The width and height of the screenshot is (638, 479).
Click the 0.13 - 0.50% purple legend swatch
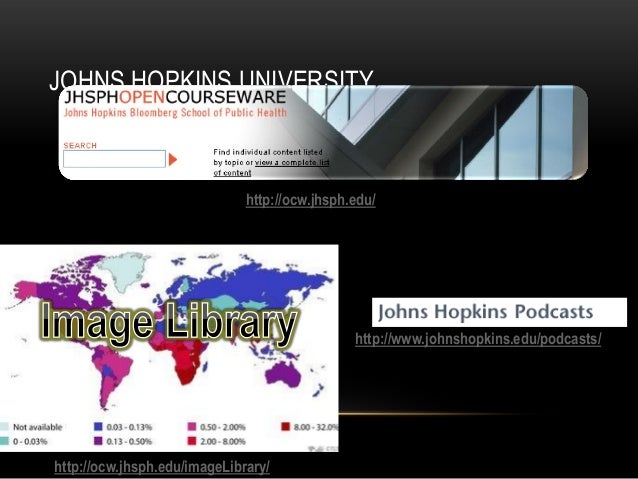(x=98, y=441)
